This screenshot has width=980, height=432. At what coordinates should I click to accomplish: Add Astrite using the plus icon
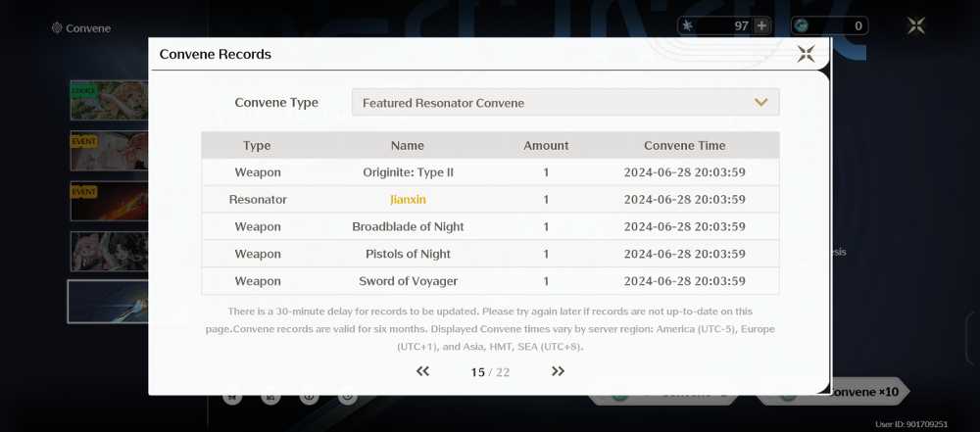pyautogui.click(x=761, y=25)
